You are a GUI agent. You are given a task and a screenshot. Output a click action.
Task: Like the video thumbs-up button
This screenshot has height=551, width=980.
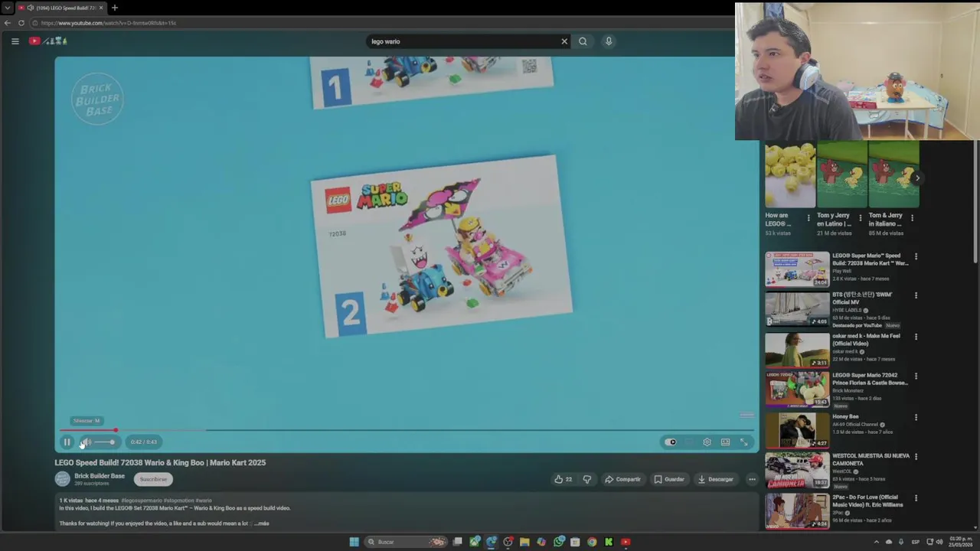point(563,479)
